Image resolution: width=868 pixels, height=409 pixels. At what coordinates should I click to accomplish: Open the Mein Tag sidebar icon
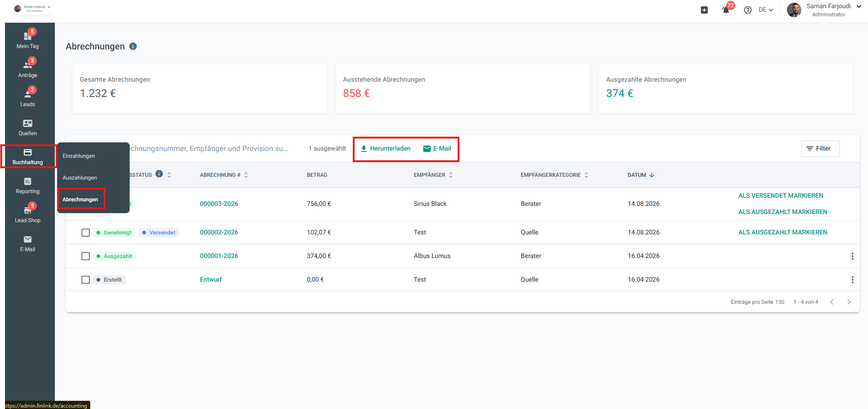tap(28, 39)
